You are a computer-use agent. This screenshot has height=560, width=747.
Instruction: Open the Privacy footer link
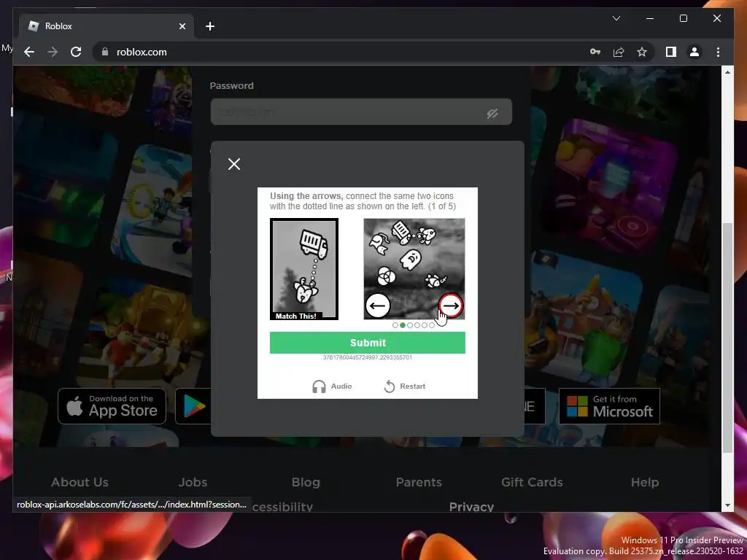(x=471, y=507)
